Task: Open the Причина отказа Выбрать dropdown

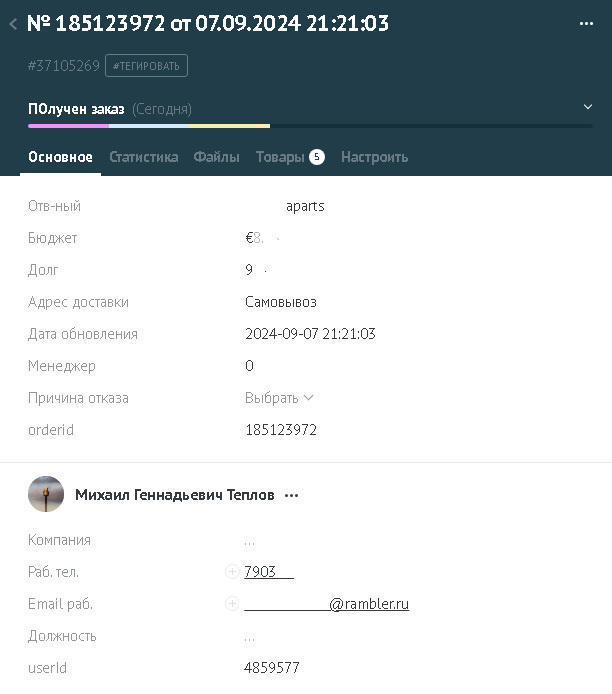Action: point(279,398)
